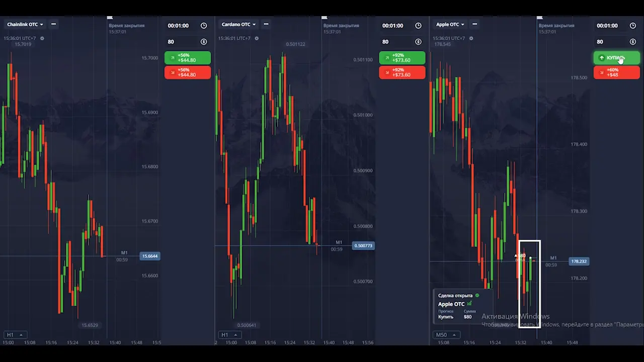
Task: Open the Cardano OTC asset dropdown
Action: pos(239,24)
